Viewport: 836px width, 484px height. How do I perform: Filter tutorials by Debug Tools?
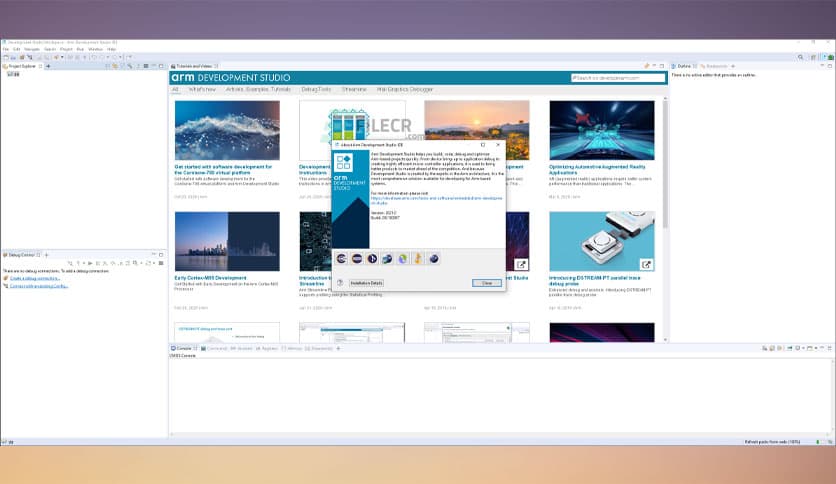[x=316, y=90]
